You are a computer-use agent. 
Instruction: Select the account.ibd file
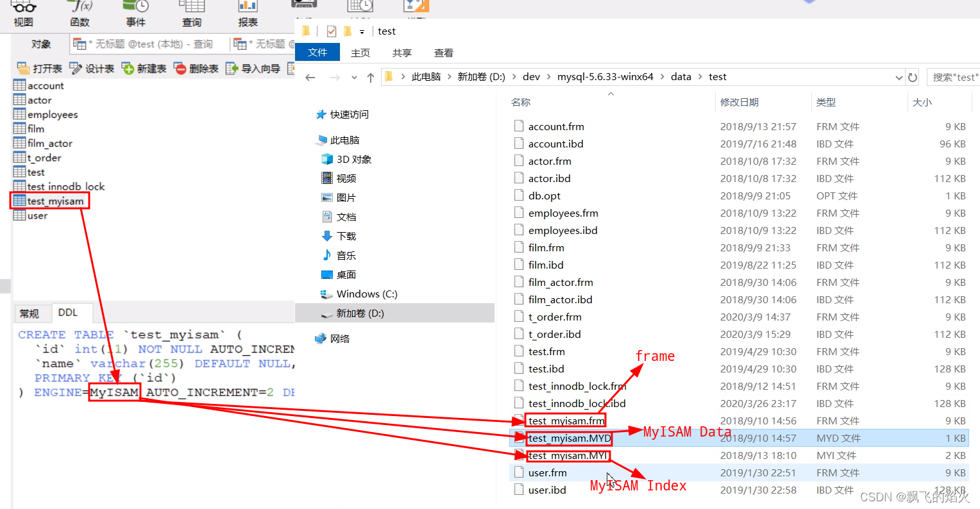(739, 144)
